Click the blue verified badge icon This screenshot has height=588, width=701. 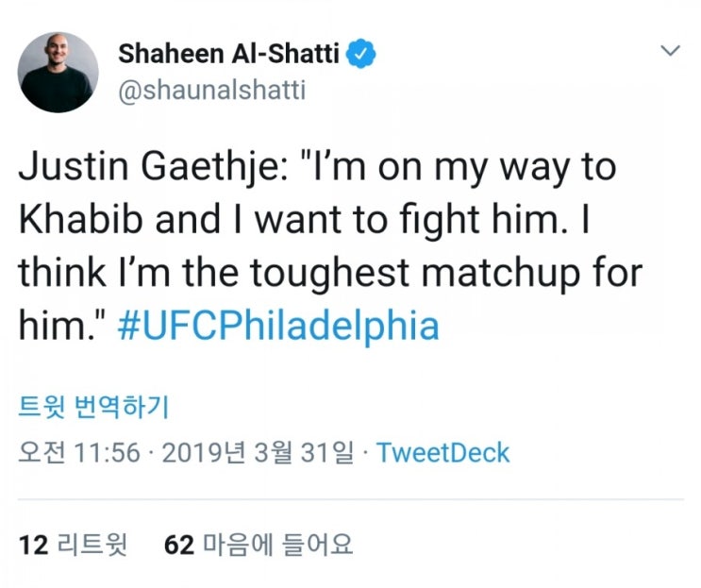[x=361, y=54]
